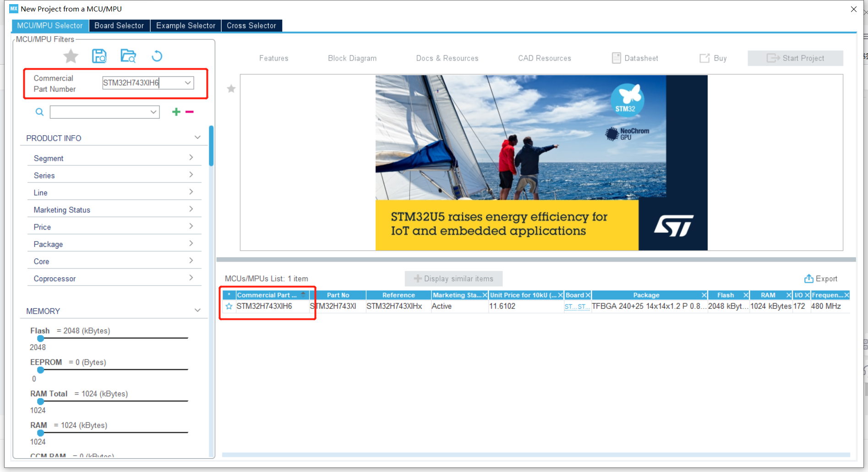Expand the Price filter

[x=191, y=226]
